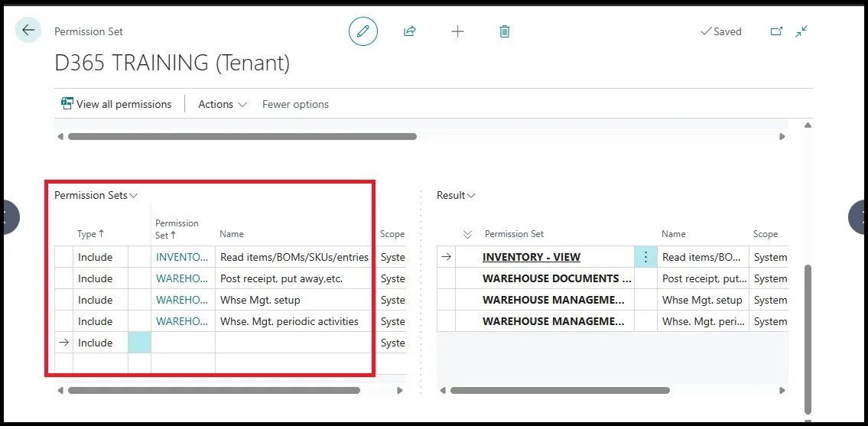Select the WAREHOUSE DOCUMENTS result row
This screenshot has height=426, width=868.
pyautogui.click(x=557, y=278)
